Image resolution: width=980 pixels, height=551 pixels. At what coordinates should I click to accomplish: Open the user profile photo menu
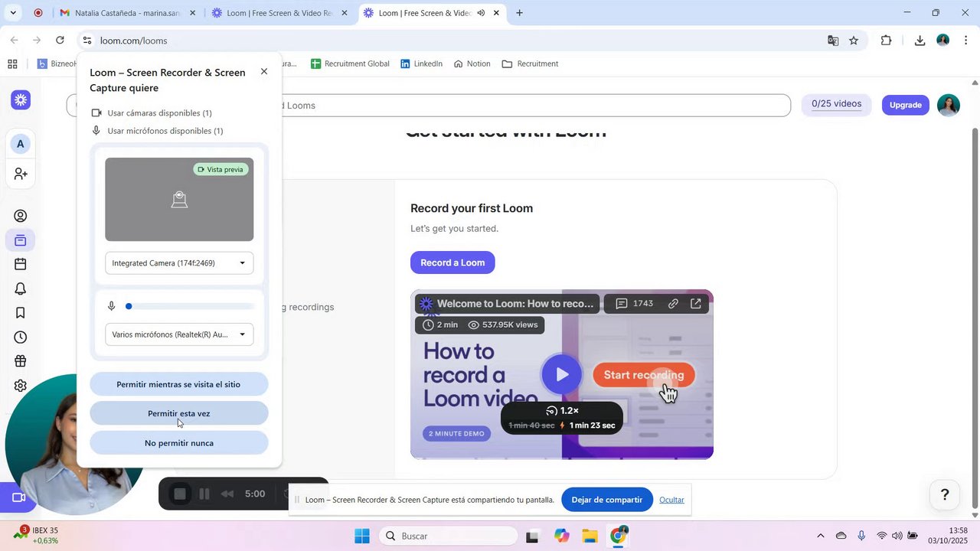949,105
